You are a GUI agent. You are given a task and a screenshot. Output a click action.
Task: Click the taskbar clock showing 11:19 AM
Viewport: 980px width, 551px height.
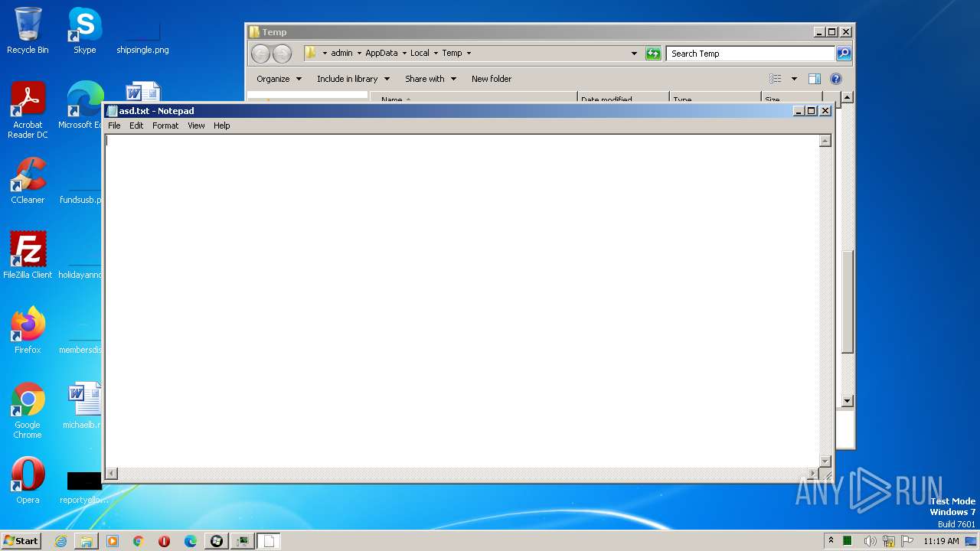pos(941,541)
